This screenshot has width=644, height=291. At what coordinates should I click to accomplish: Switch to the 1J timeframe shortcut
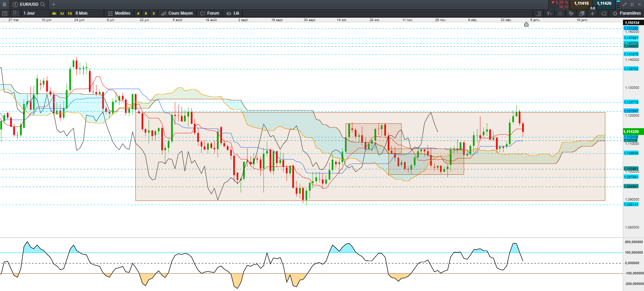(x=62, y=14)
